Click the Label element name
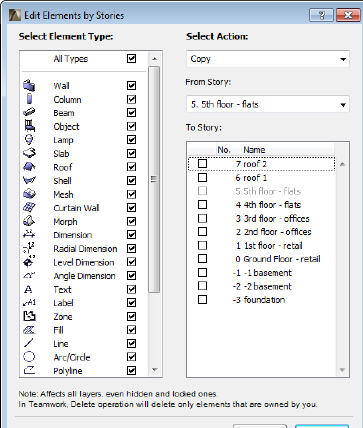The image size is (363, 428). (x=63, y=303)
